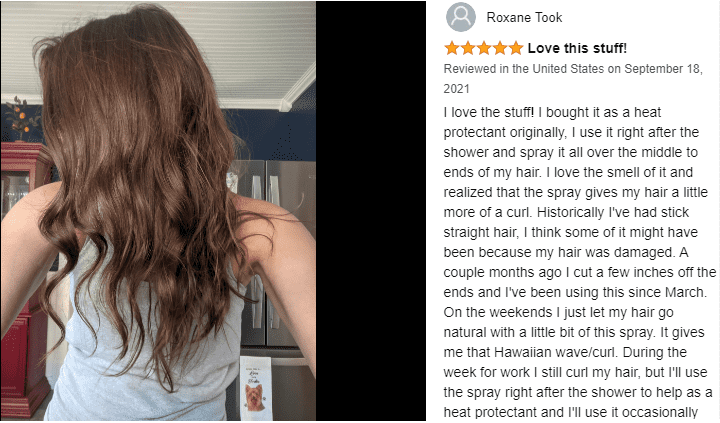Click the 'I love the stuff!' opening sentence
Image resolution: width=720 pixels, height=423 pixels.
[489, 112]
